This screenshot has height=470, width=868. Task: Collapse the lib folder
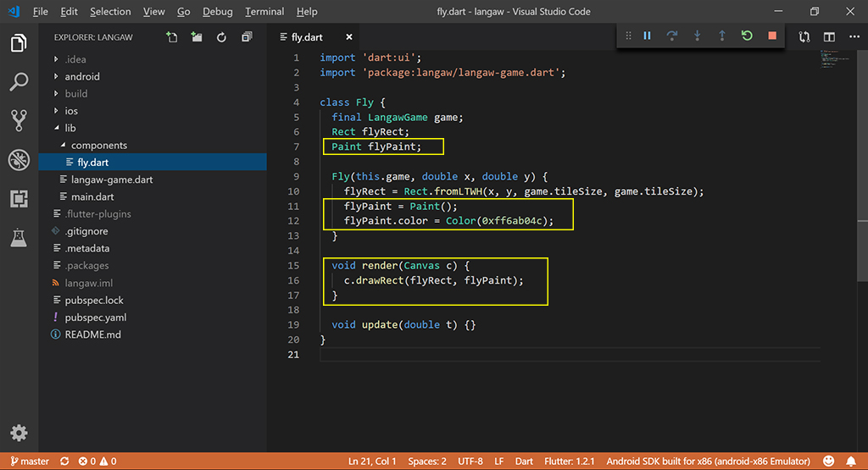click(x=70, y=128)
